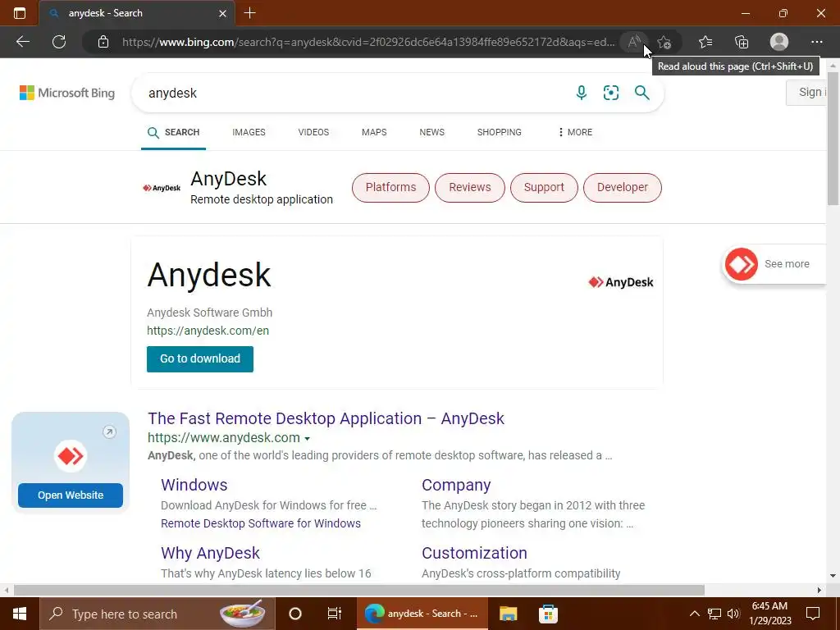
Task: Click AnyDesk icon in website preview card
Action: pyautogui.click(x=71, y=456)
